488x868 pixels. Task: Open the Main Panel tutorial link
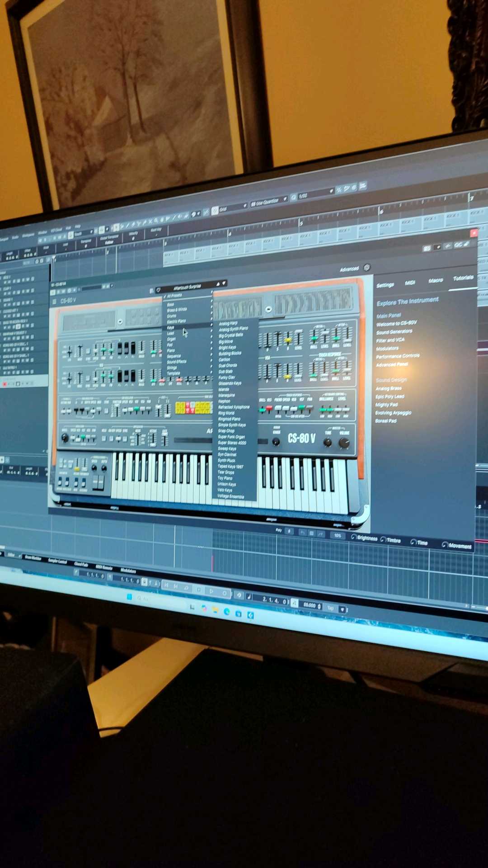389,315
